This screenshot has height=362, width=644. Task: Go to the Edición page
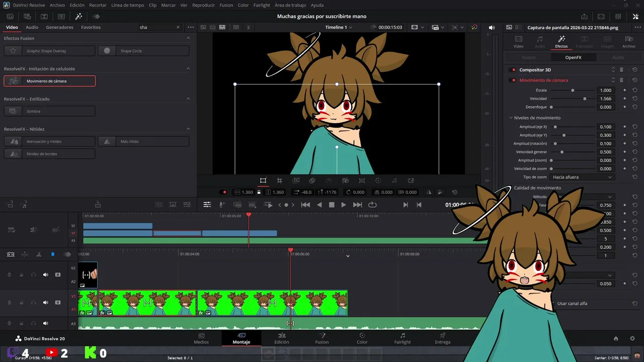(282, 338)
